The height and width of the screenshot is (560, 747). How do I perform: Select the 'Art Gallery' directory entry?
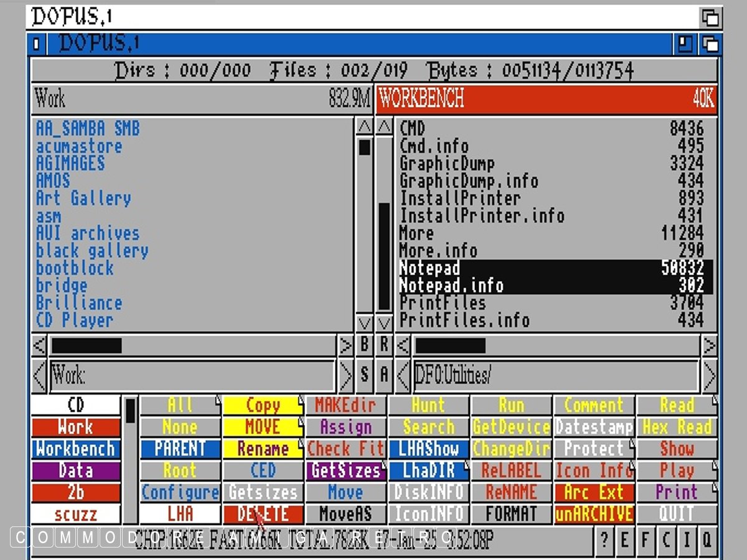pyautogui.click(x=83, y=198)
